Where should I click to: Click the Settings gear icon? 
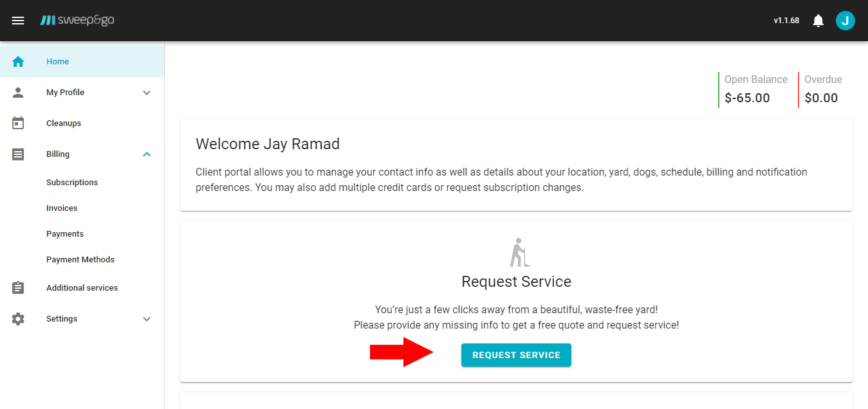pyautogui.click(x=18, y=318)
